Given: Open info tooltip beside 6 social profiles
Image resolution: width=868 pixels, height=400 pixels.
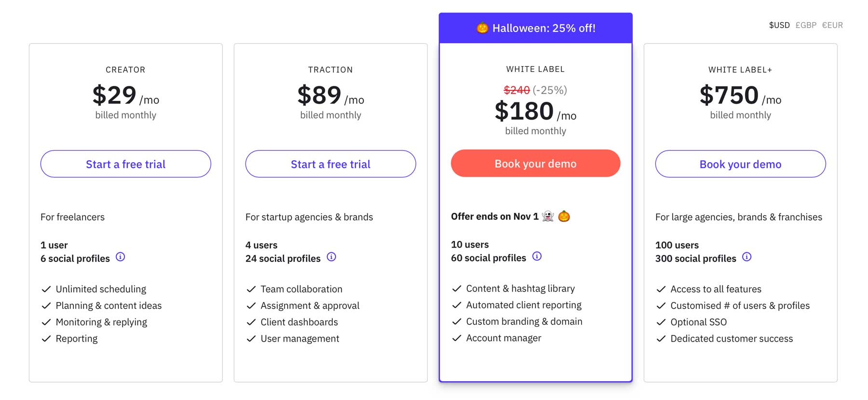Looking at the screenshot, I should [x=120, y=257].
